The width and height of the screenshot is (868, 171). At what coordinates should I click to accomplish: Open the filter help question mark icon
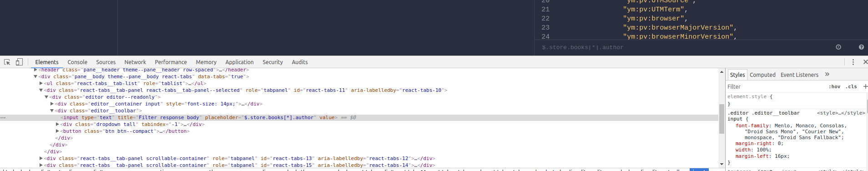(861, 47)
